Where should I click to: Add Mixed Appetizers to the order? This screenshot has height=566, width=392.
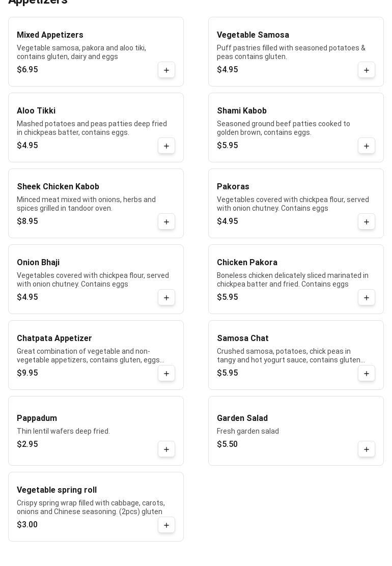166,70
